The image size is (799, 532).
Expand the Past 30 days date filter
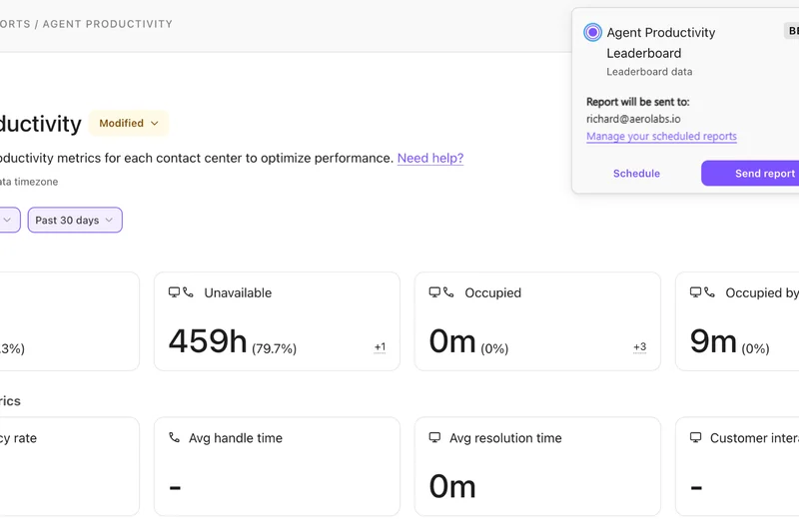pos(75,221)
